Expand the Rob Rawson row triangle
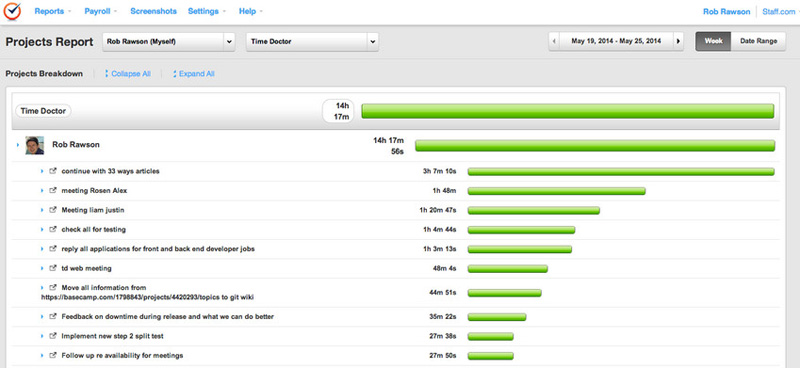 (18, 145)
